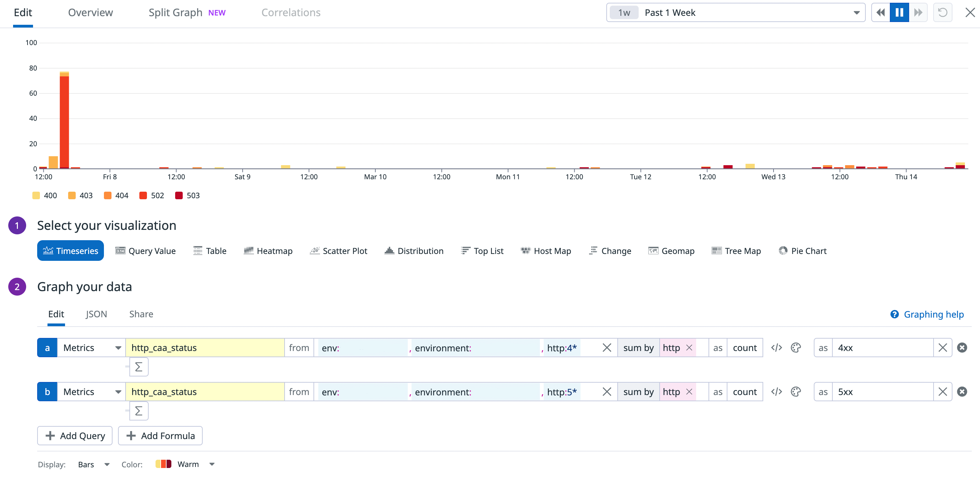The image size is (980, 479).
Task: Open color palette icon for query b
Action: (796, 392)
